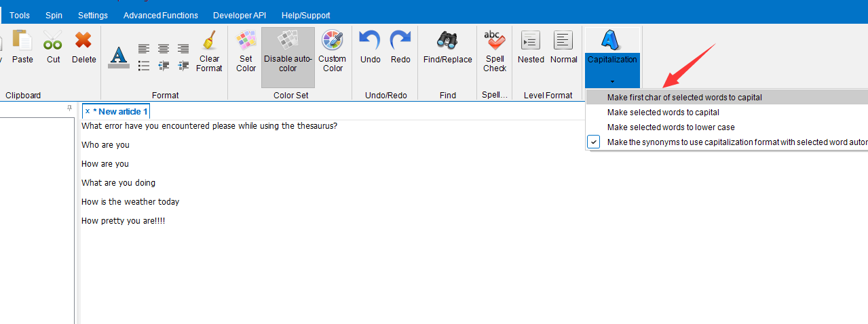Collapse the Capitalization dropdown arrow
The image size is (868, 324).
coord(612,81)
